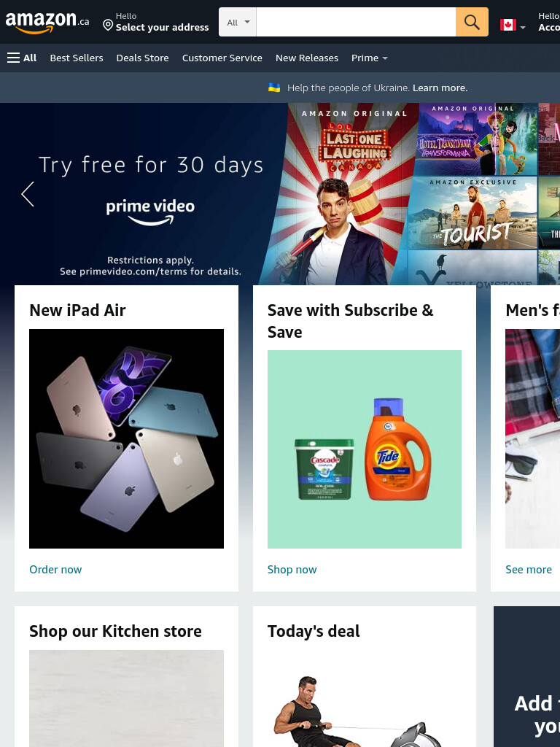560x747 pixels.
Task: Expand the Prime menu arrow
Action: click(x=385, y=58)
